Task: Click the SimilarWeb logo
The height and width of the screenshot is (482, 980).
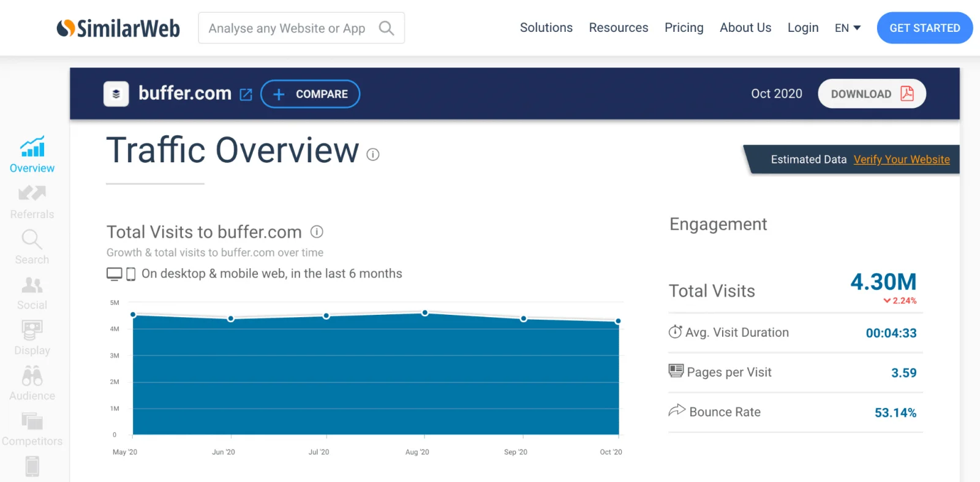Action: point(118,28)
